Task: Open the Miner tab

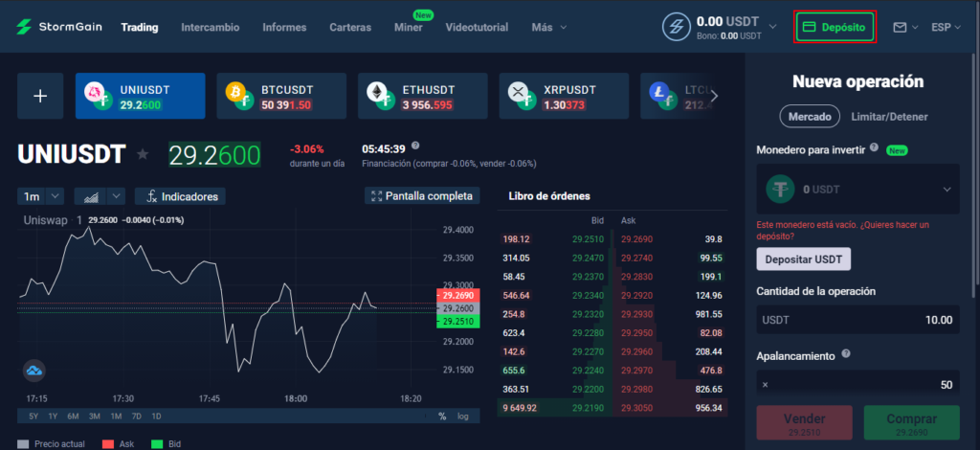Action: tap(408, 28)
